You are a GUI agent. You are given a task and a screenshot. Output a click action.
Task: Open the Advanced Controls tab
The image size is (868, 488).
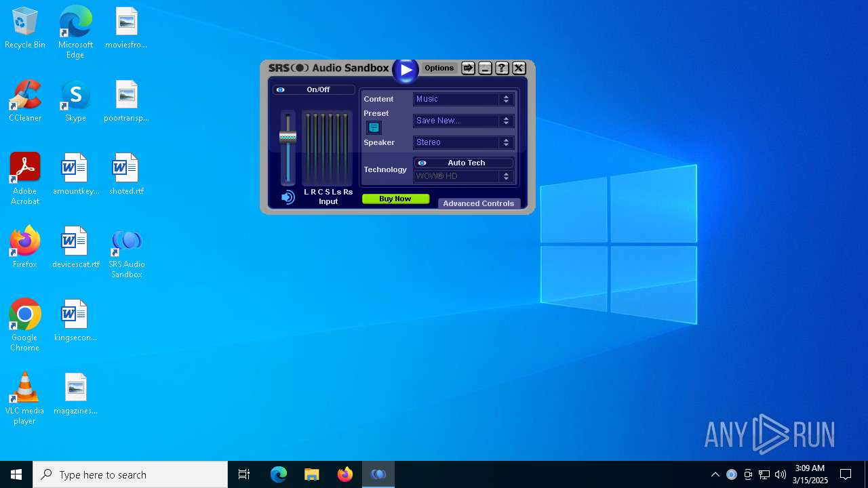pos(479,203)
